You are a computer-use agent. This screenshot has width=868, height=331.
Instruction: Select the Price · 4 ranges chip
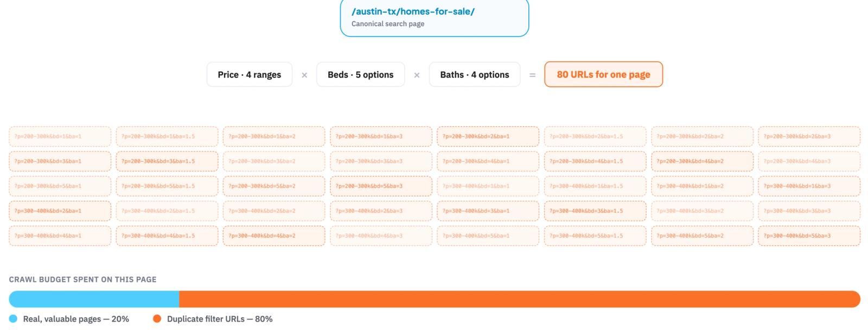pyautogui.click(x=250, y=74)
